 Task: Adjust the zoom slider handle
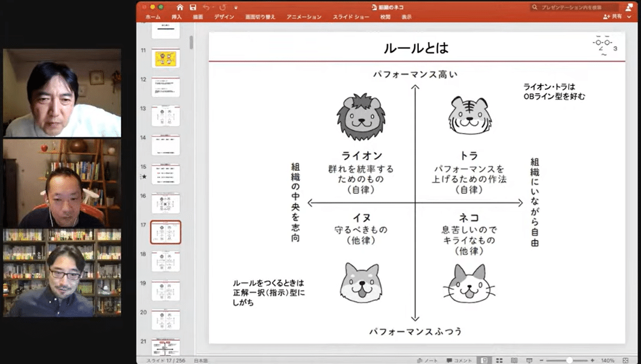pos(569,360)
